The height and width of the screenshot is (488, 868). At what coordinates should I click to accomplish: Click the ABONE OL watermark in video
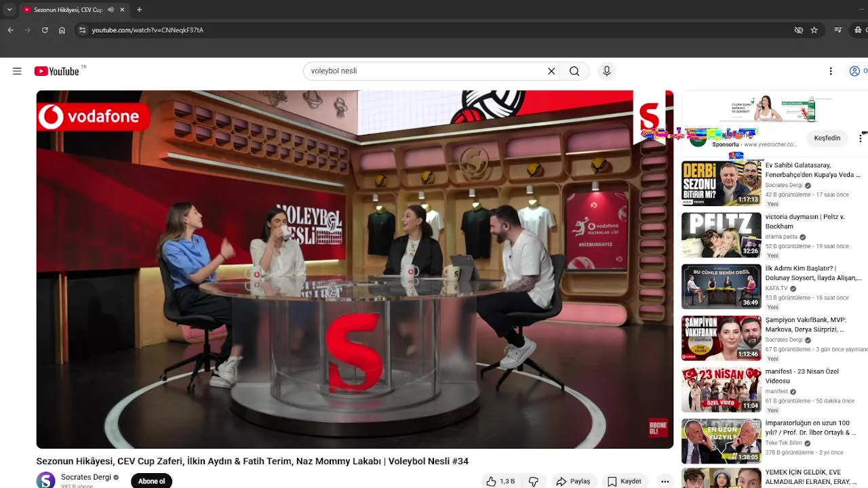tap(658, 427)
